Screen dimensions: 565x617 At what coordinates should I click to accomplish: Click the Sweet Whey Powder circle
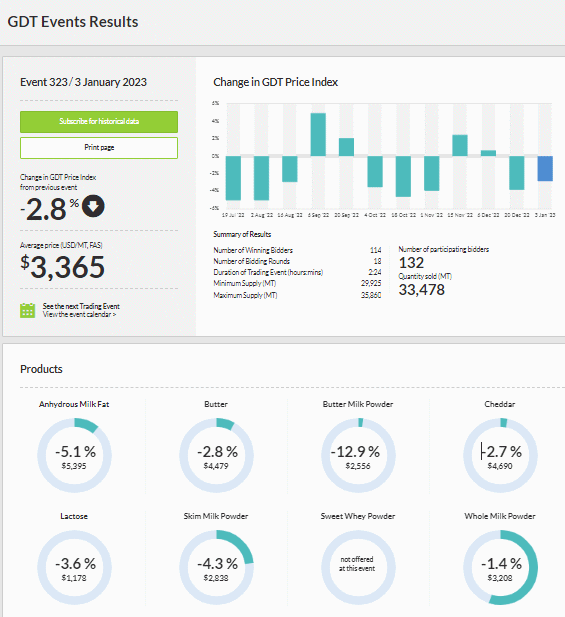click(x=358, y=567)
